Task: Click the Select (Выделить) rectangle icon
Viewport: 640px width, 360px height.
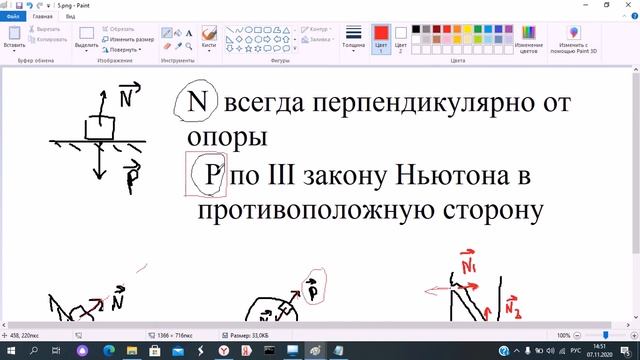Action: pyautogui.click(x=87, y=33)
